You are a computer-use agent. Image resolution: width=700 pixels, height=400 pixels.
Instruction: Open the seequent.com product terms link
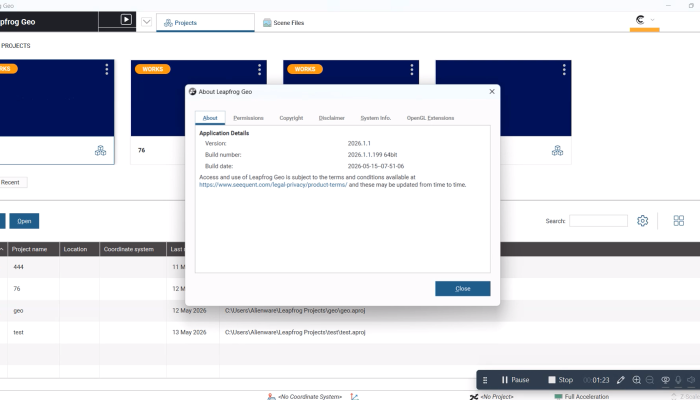[x=273, y=185]
